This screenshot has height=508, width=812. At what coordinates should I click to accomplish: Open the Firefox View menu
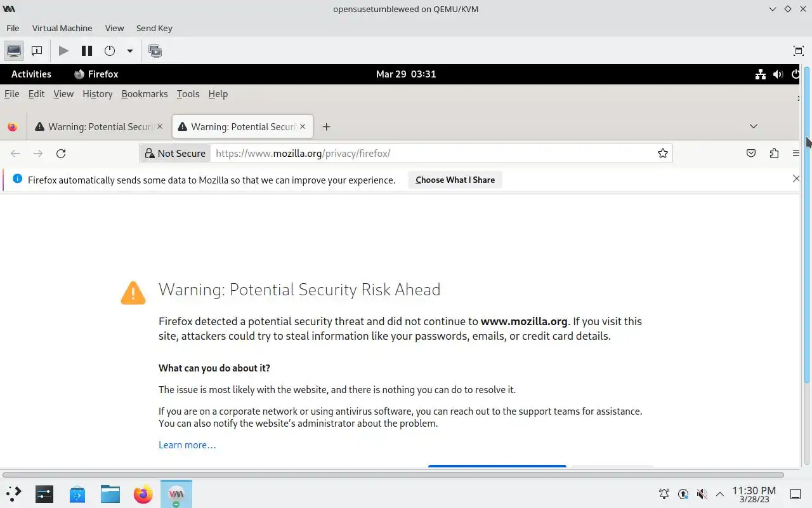[63, 93]
